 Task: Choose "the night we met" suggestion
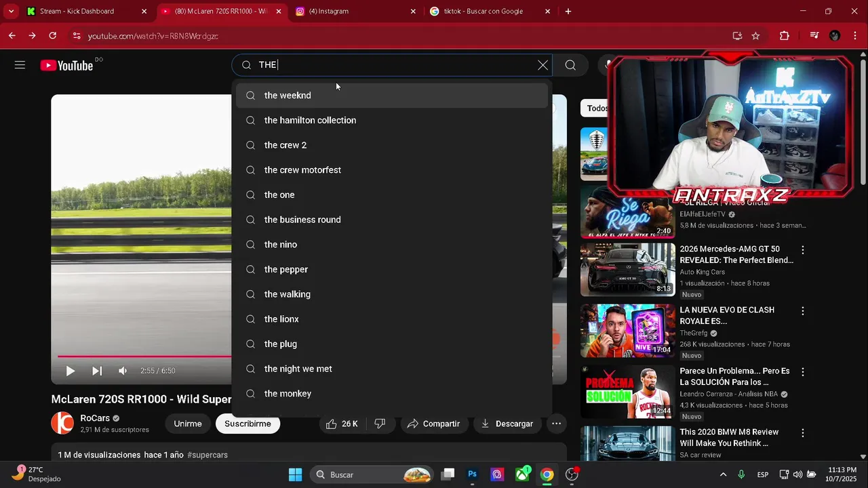(392, 369)
